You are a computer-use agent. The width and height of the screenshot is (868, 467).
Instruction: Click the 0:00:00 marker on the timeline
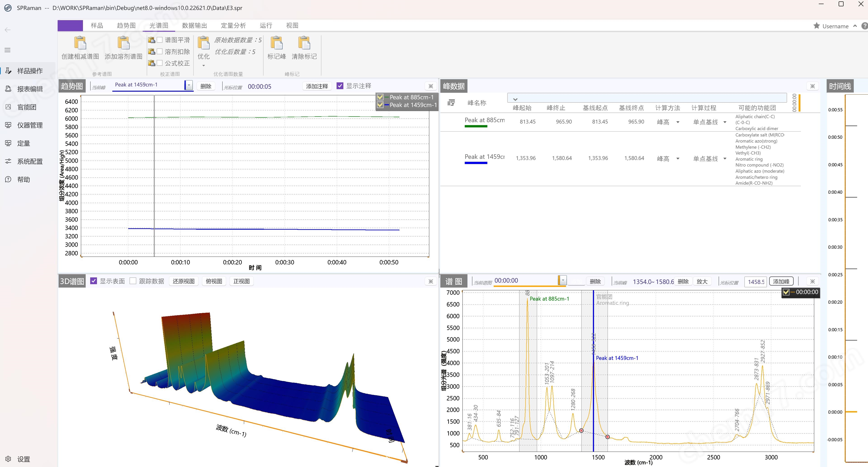click(x=851, y=412)
